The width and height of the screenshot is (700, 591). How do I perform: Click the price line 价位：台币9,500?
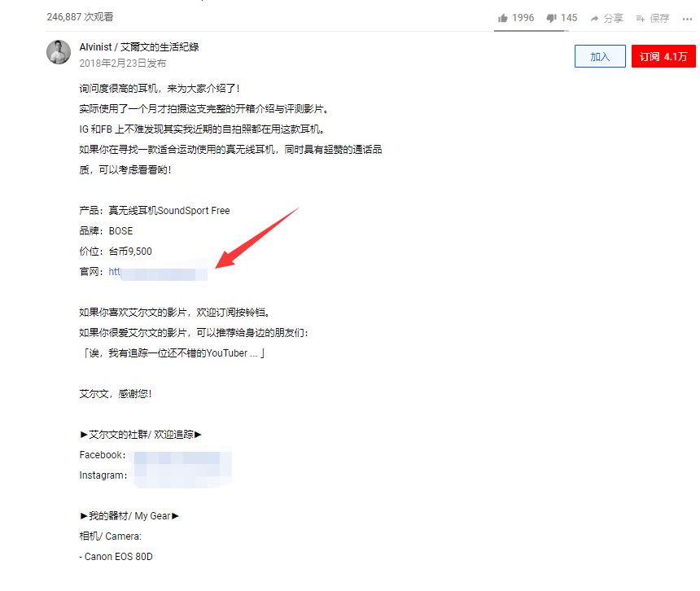click(x=116, y=252)
